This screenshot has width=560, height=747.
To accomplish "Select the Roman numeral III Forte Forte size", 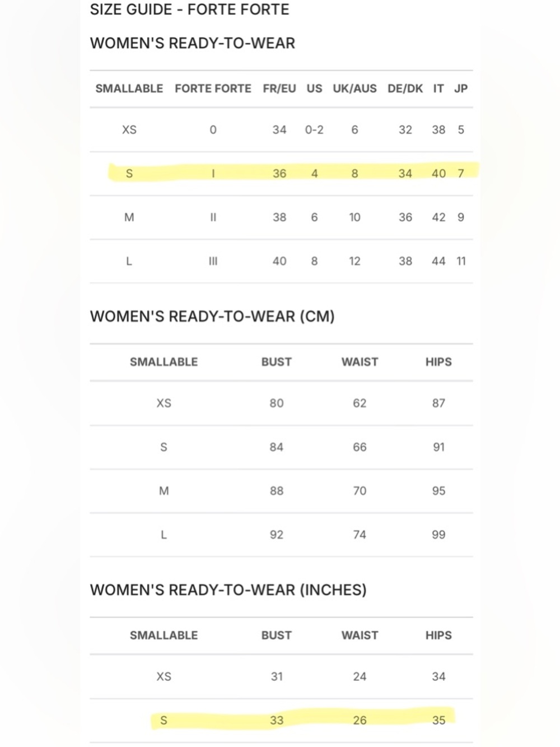I will [x=213, y=261].
